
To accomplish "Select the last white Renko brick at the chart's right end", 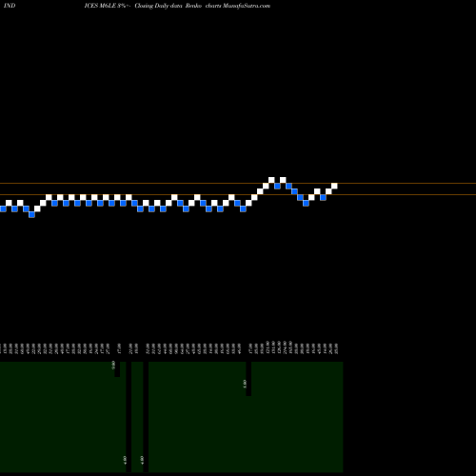I will click(x=334, y=186).
